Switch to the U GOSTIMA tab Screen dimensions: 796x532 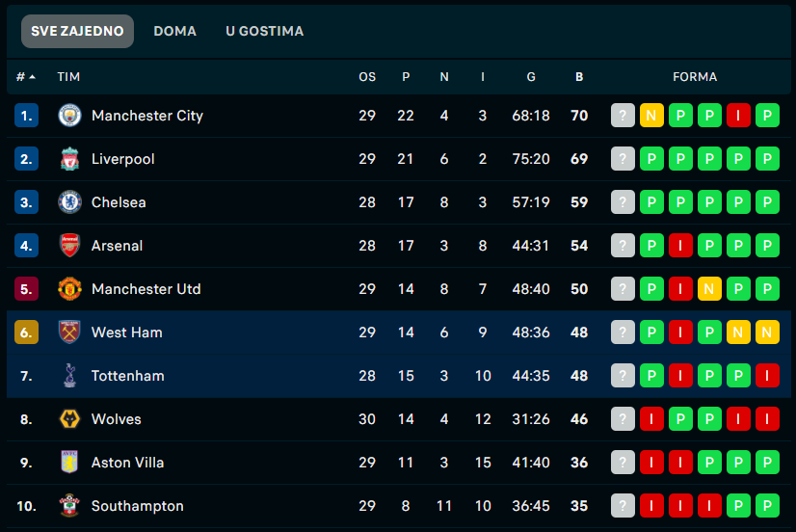(264, 31)
